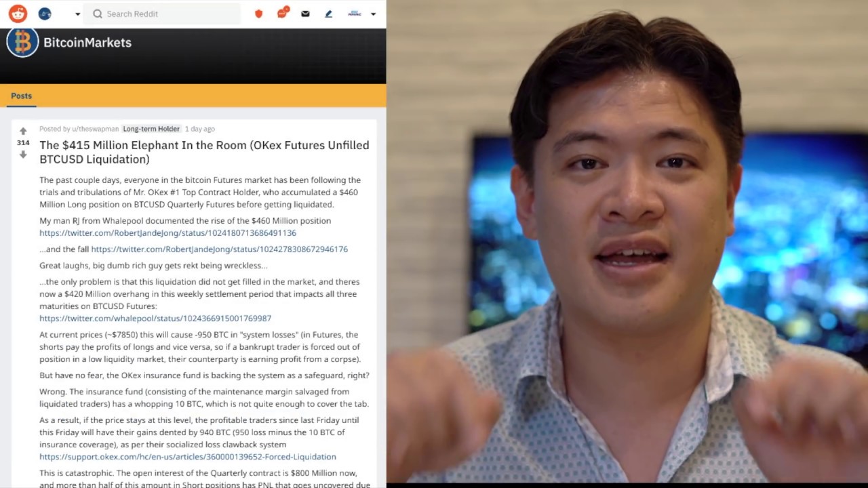Click the post score 314

click(23, 143)
